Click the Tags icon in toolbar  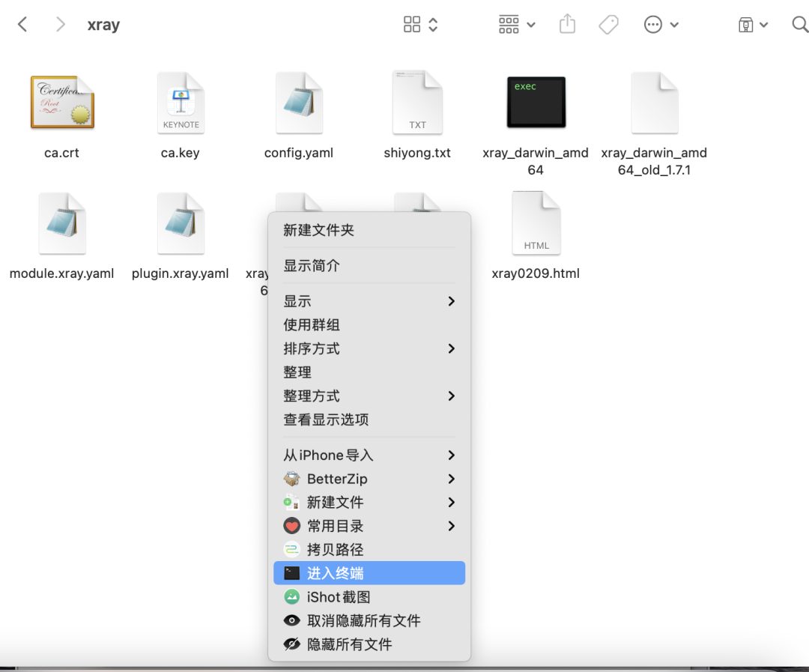coord(608,24)
